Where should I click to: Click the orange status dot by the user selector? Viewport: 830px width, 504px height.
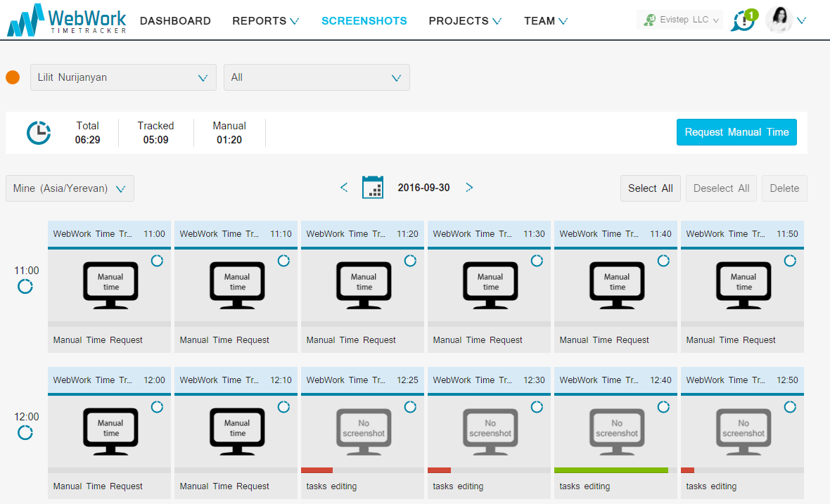pyautogui.click(x=13, y=77)
